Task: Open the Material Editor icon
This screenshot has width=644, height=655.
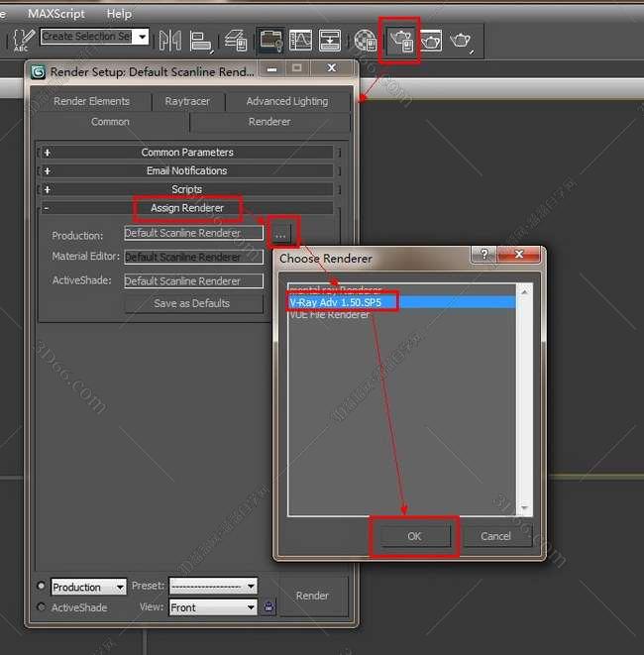Action: (366, 40)
